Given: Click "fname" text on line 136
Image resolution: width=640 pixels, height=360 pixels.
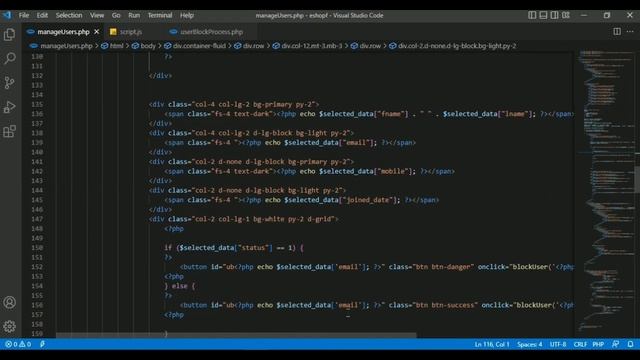Looking at the screenshot, I should [x=391, y=114].
